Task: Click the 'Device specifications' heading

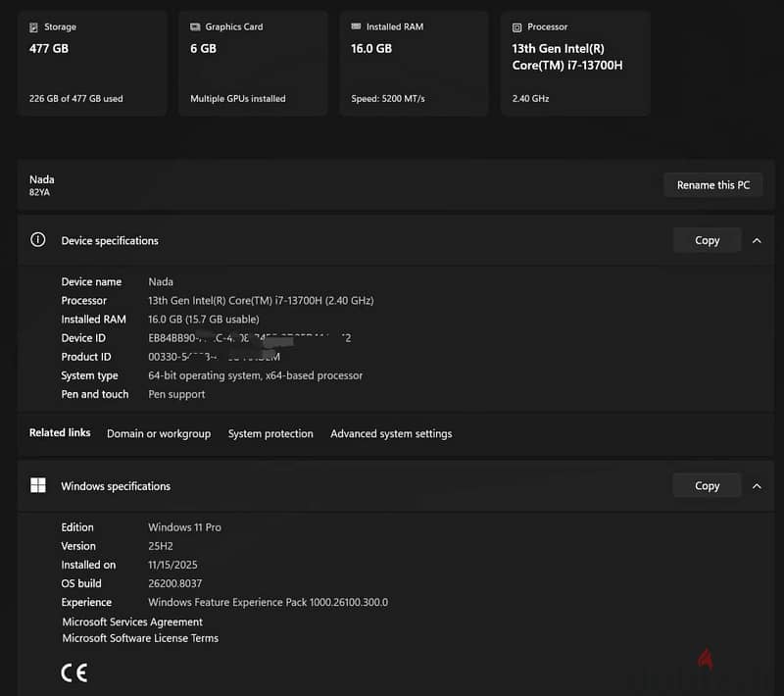Action: [x=110, y=241]
